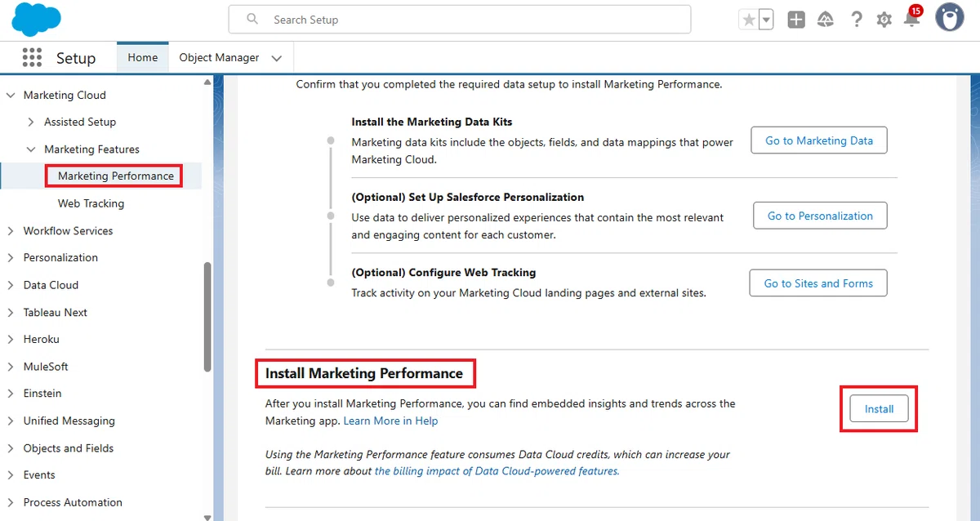980x521 pixels.
Task: Click the sidebar scroll-down arrow
Action: click(x=207, y=516)
